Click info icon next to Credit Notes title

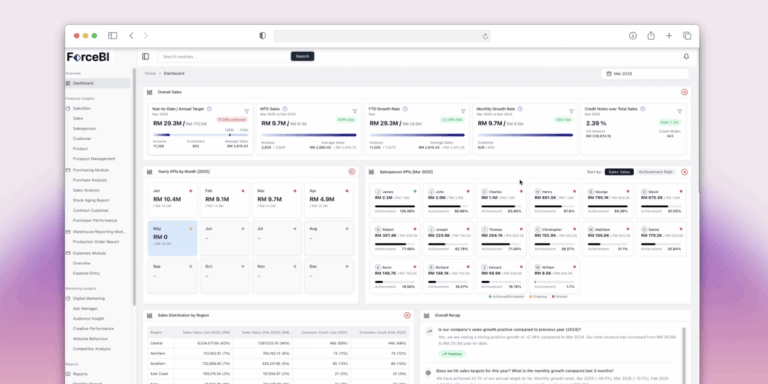[643, 109]
